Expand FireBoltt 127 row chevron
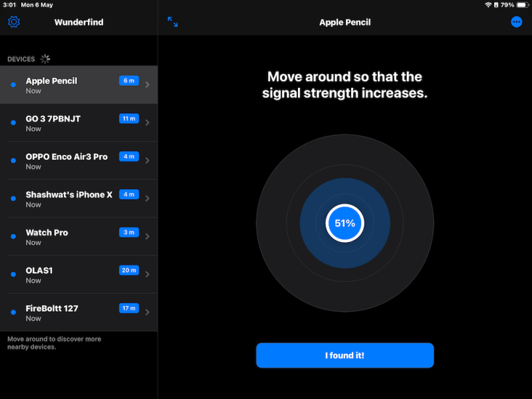Screen dimensions: 532x399 point(147,313)
